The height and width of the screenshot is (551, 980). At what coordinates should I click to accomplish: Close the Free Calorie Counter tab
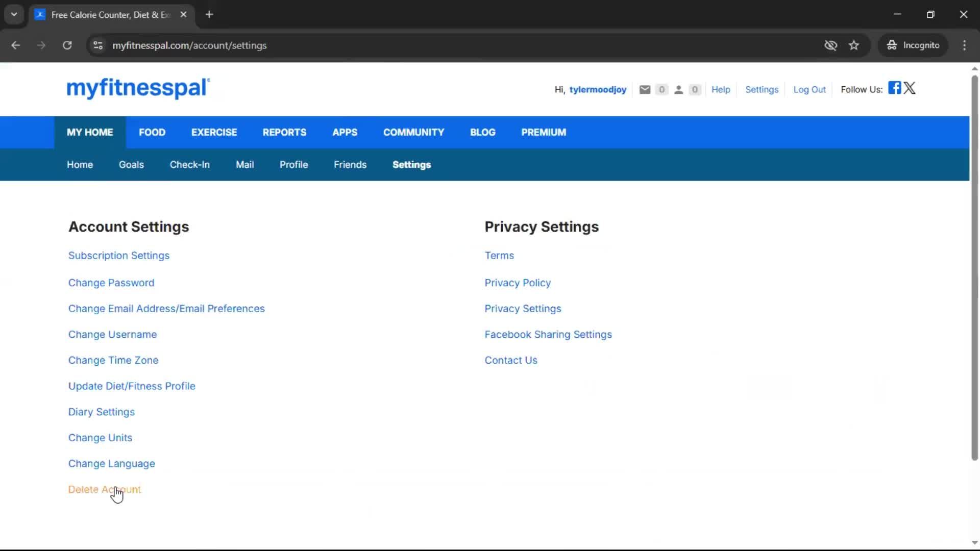(x=183, y=14)
